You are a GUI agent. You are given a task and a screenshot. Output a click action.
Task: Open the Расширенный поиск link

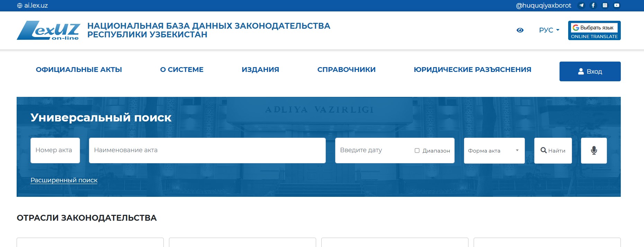coord(64,180)
